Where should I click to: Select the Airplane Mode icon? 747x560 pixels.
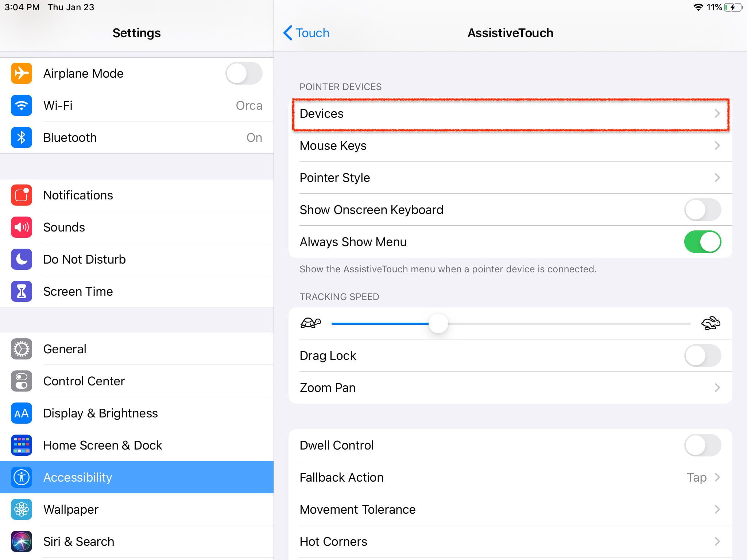[22, 73]
